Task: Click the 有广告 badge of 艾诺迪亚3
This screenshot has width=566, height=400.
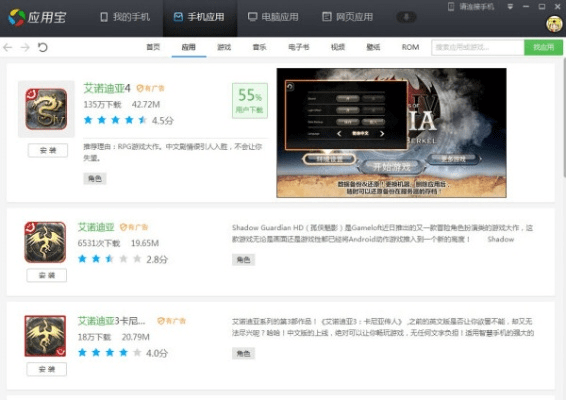Action: (x=171, y=321)
